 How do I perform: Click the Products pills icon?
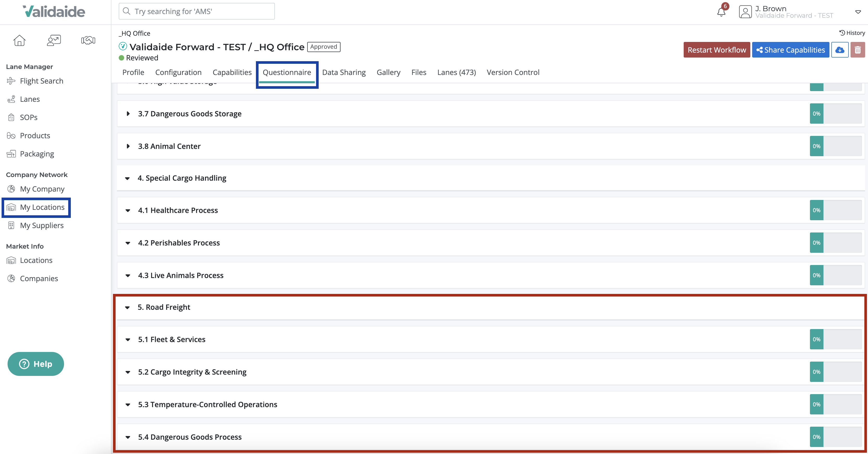11,135
